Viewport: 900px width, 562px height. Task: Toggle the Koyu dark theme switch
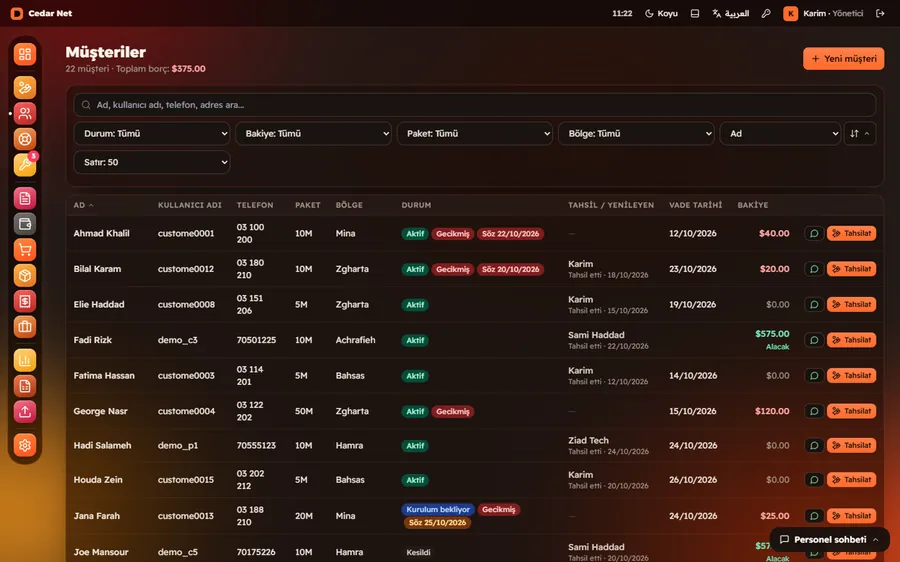[661, 13]
